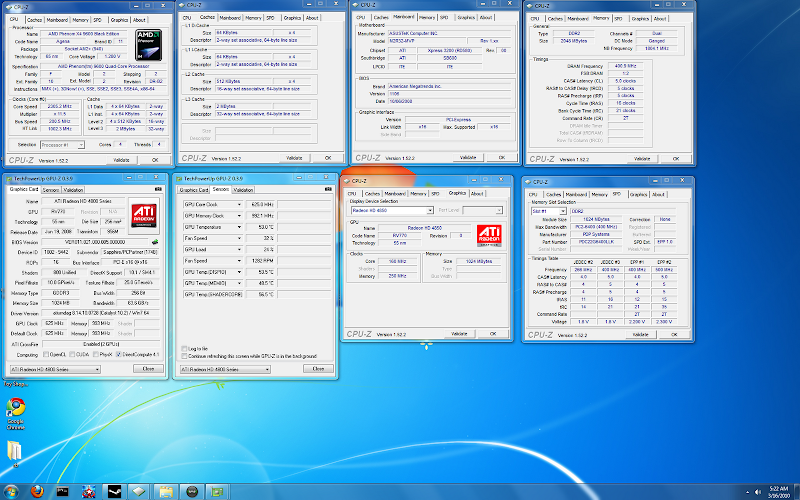The height and width of the screenshot is (500, 800).
Task: Click the BIOS save chip icon in GPU-Z
Action: 154,242
